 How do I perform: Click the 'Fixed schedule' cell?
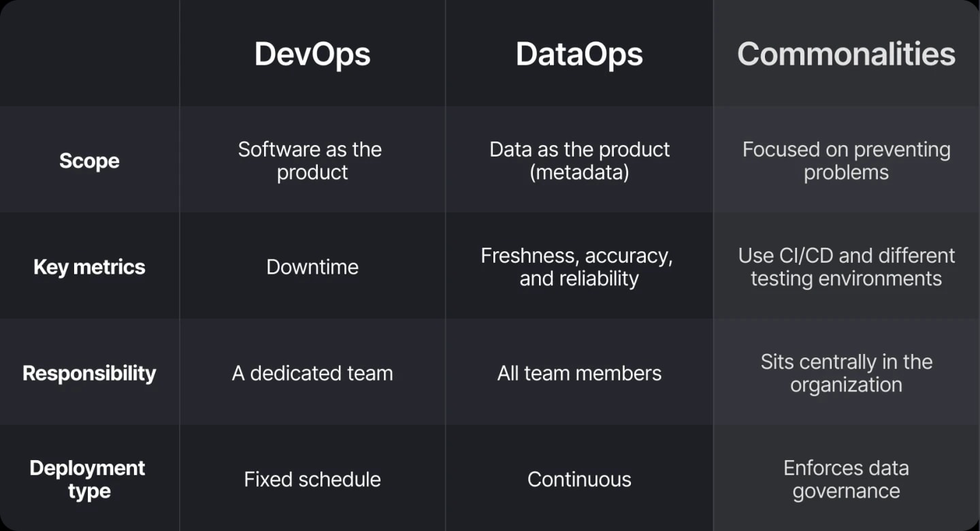coord(312,479)
